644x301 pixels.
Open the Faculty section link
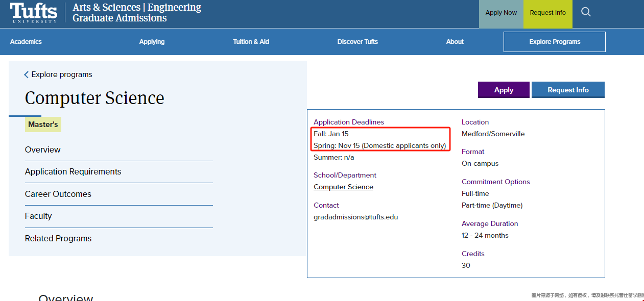(x=38, y=216)
